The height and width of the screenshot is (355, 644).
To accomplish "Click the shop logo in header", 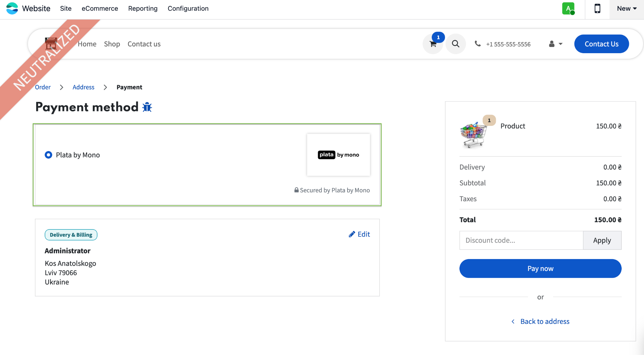I will [51, 43].
